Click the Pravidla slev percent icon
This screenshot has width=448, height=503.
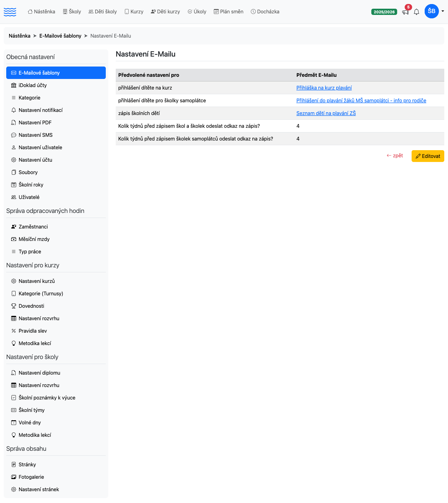[14, 331]
